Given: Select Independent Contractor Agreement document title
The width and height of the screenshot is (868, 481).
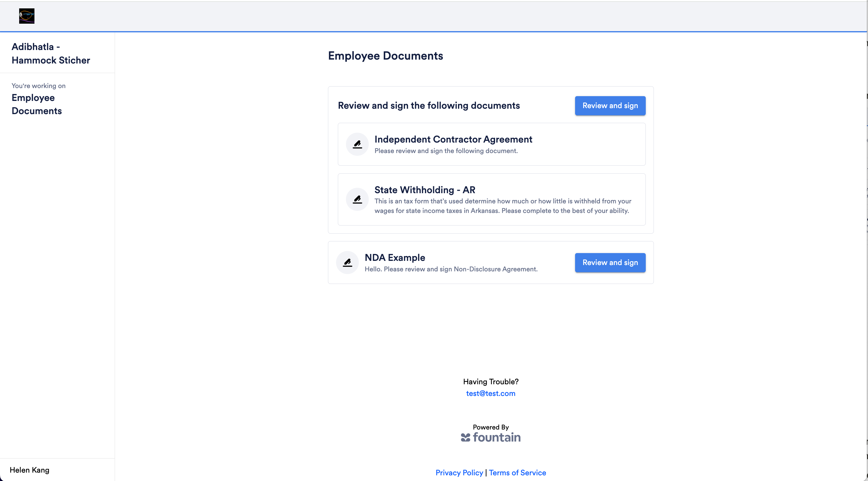Looking at the screenshot, I should (x=453, y=139).
